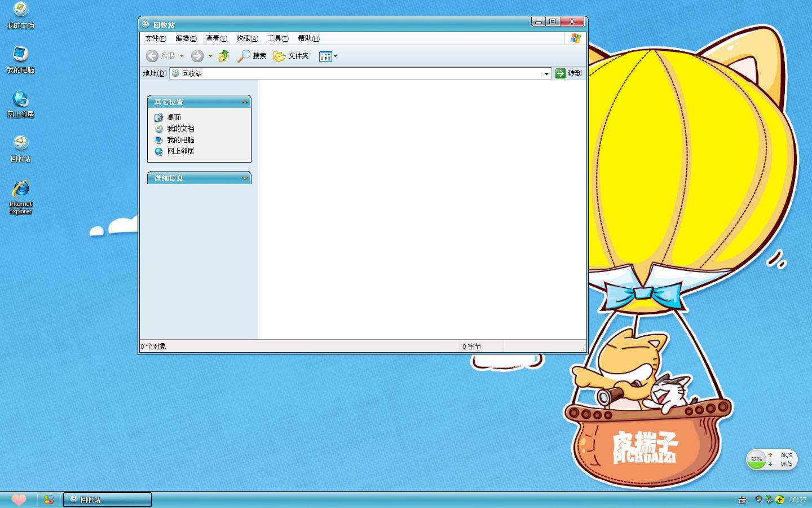Click the 32% memory usage ball widget
The width and height of the screenshot is (812, 508).
pos(756,459)
